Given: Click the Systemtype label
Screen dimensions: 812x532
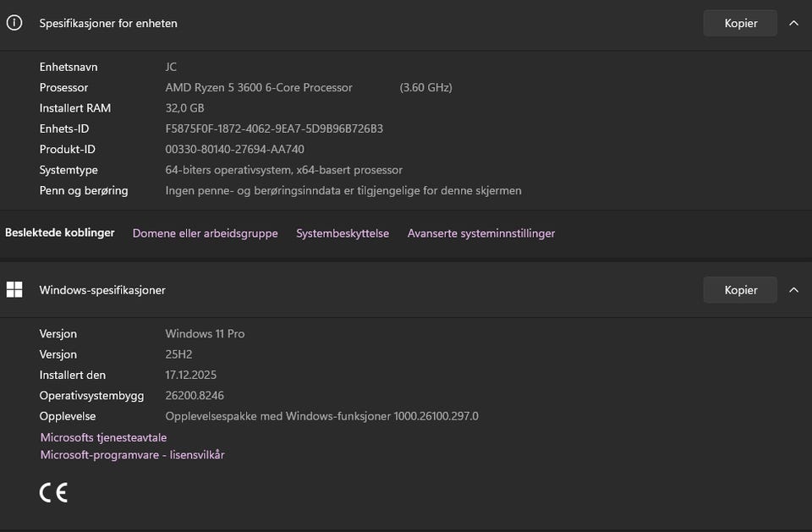Looking at the screenshot, I should [69, 170].
